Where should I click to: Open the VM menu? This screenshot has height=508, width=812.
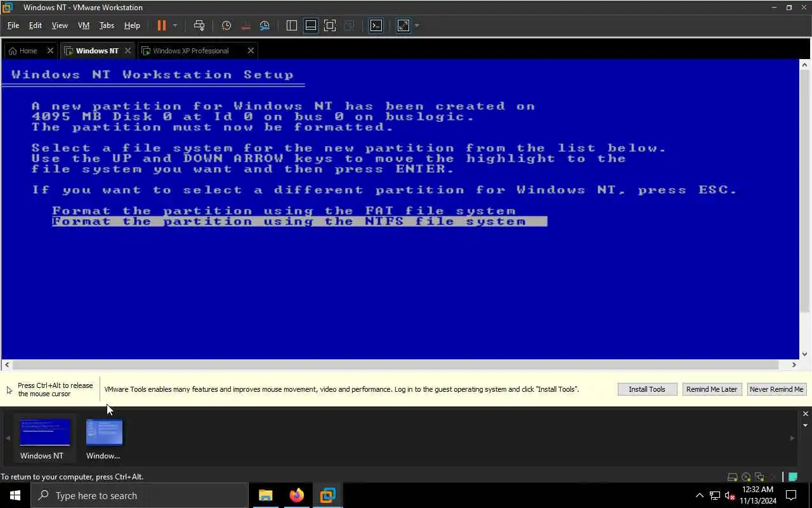(x=84, y=25)
